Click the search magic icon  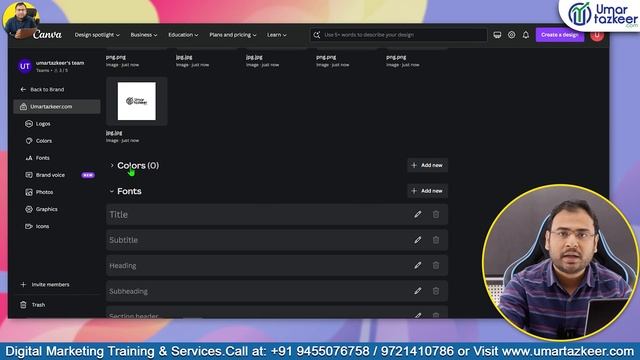[x=317, y=35]
